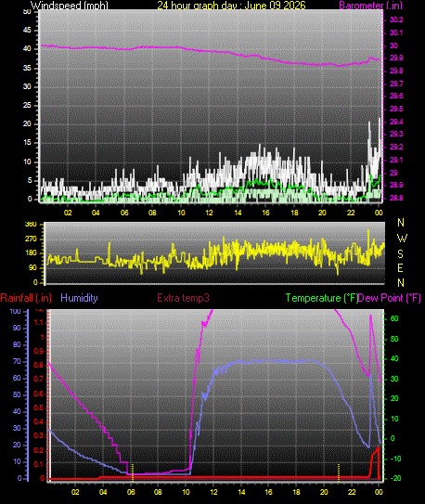Click the 45 value on windspeed axis
The width and height of the screenshot is (425, 504).
click(x=27, y=31)
